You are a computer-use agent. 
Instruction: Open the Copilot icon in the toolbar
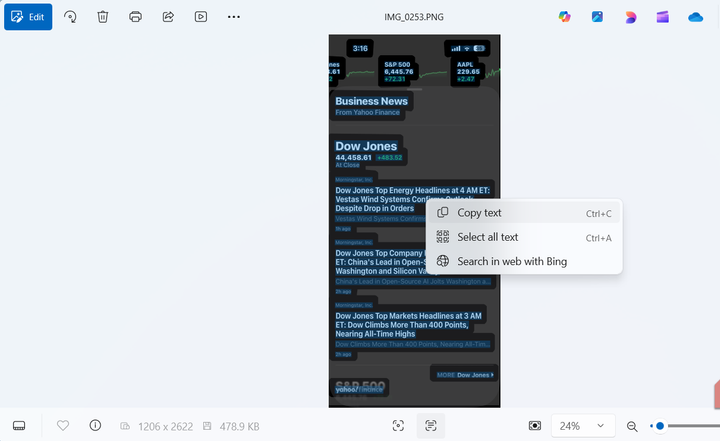564,17
